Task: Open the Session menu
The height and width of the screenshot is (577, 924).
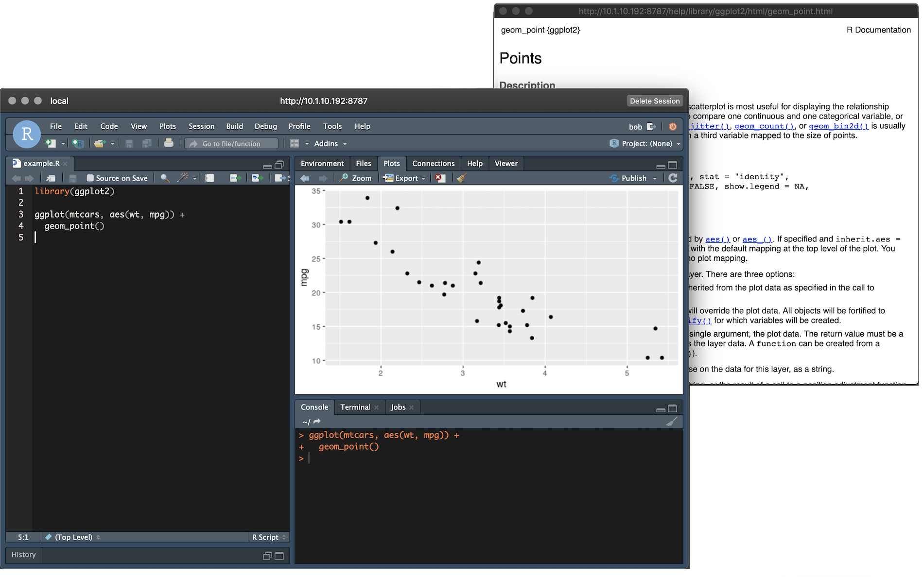Action: 201,126
